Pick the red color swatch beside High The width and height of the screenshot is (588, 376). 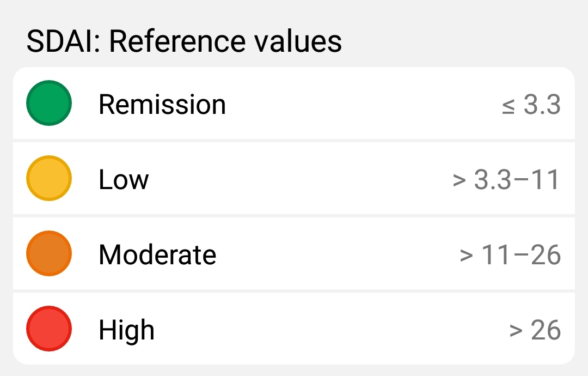pos(49,329)
